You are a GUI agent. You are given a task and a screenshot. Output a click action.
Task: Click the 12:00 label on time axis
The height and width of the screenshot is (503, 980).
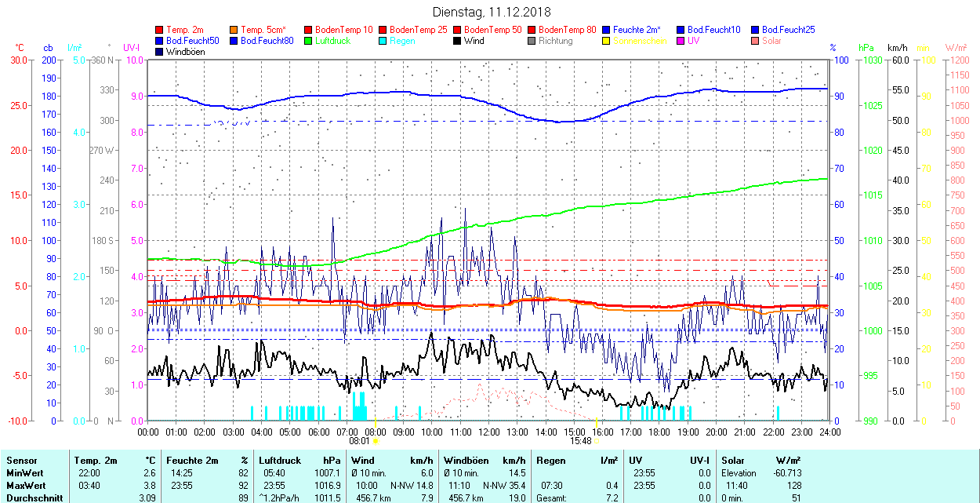[x=489, y=432]
